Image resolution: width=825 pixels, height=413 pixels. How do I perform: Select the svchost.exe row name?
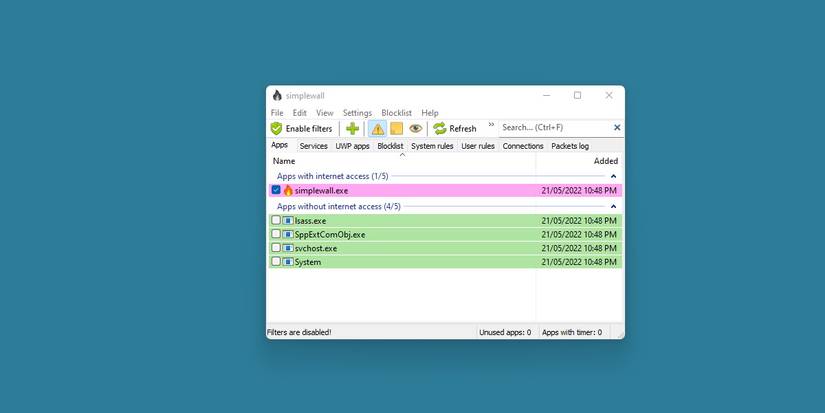pyautogui.click(x=316, y=248)
